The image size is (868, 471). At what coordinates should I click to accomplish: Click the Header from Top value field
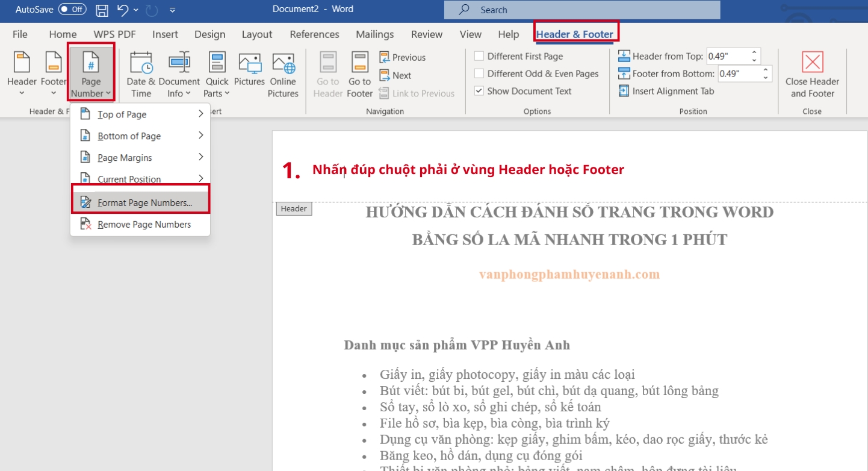coord(727,56)
